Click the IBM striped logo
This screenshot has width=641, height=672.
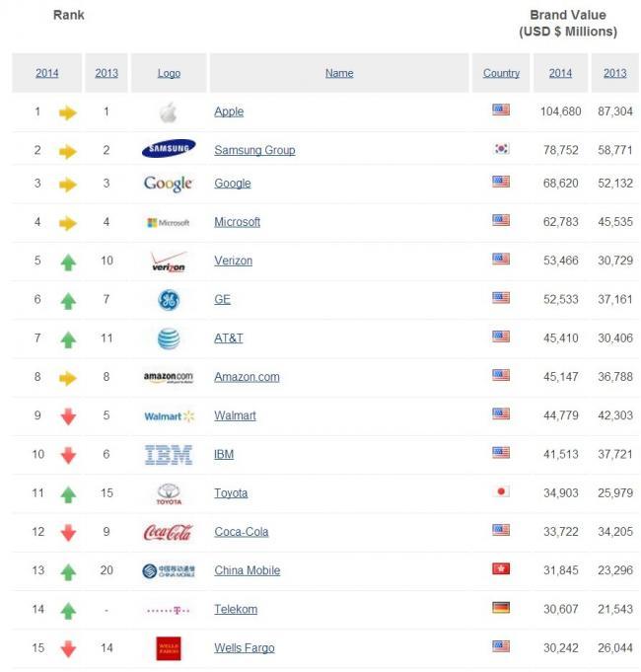[169, 455]
